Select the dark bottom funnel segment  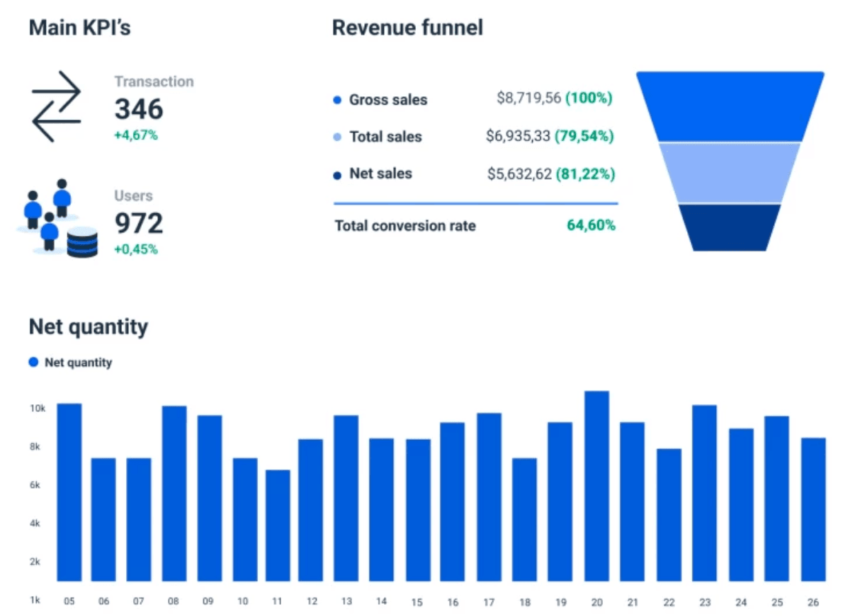click(730, 227)
